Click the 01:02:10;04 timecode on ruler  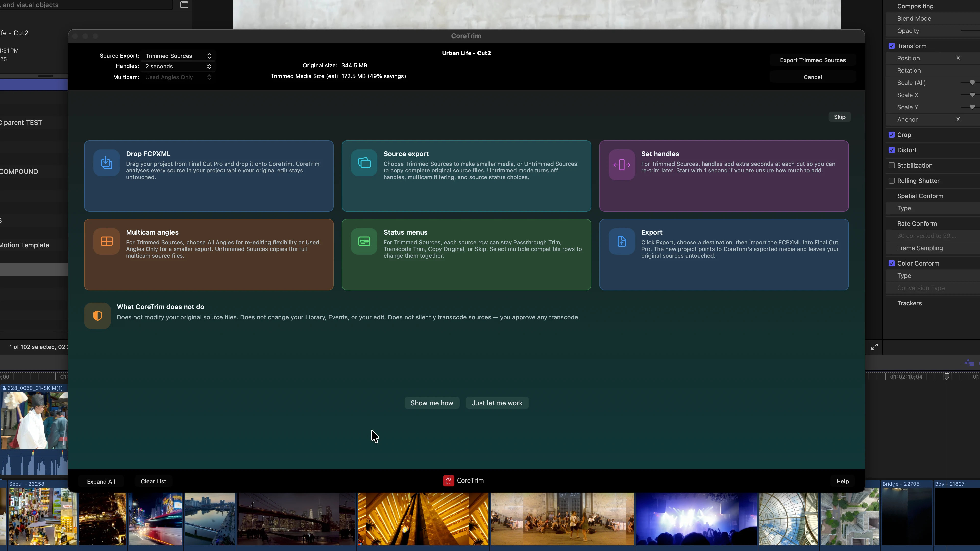coord(906,377)
